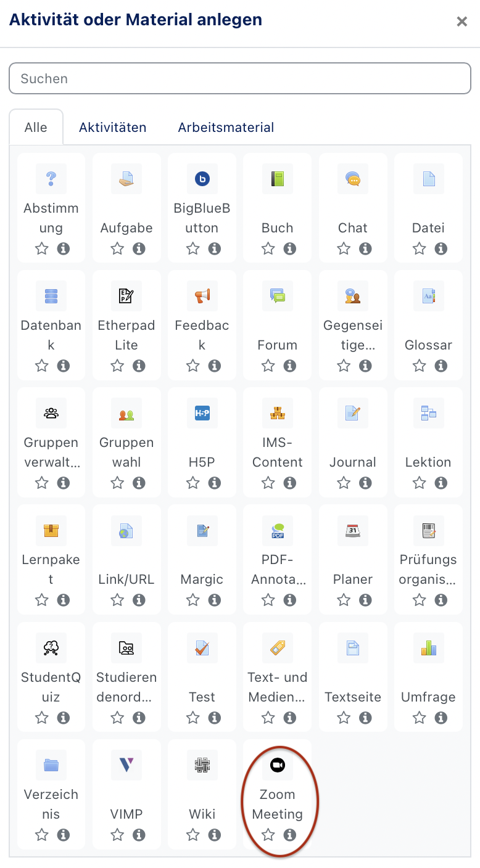Choose the BigBlueButton activity icon

(x=202, y=179)
